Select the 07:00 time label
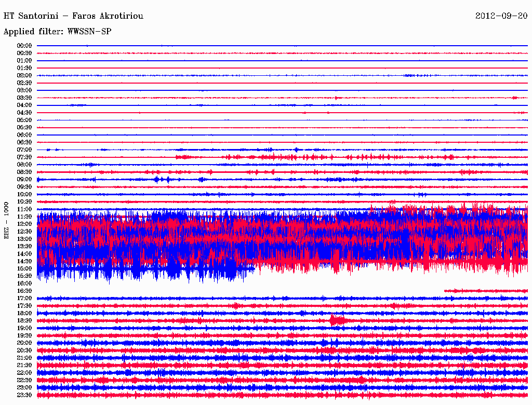Screen dimensions: 532x405 (24, 150)
